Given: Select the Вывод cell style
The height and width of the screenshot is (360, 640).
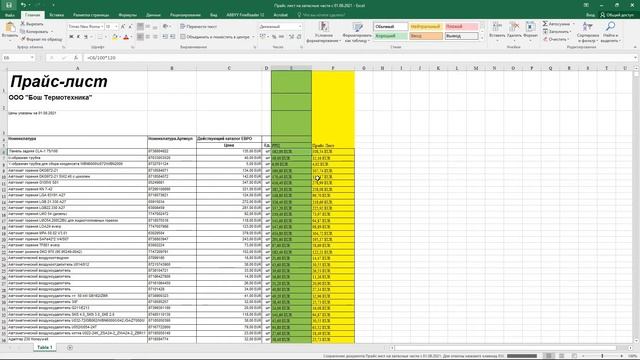Looking at the screenshot, I should [x=461, y=36].
